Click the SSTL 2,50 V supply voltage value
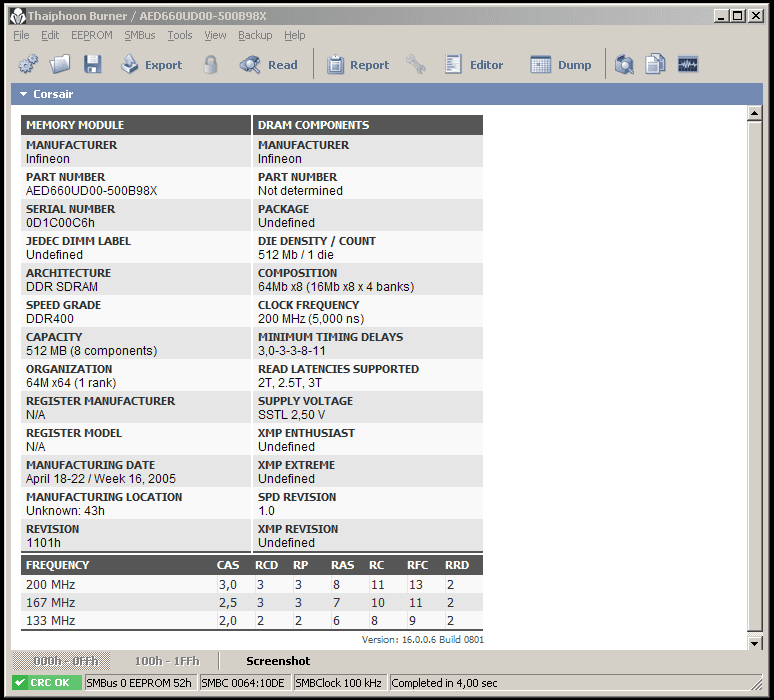 291,415
